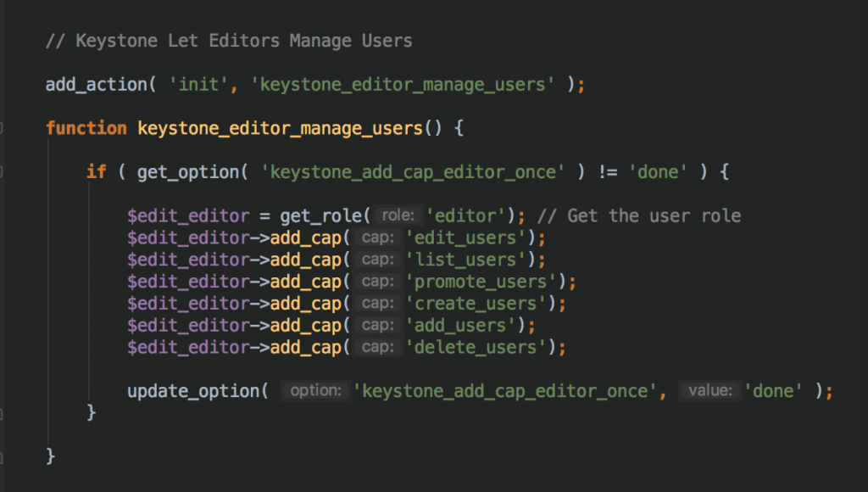
Task: Click add_cap on the 'delete_users' line
Action: tap(305, 348)
